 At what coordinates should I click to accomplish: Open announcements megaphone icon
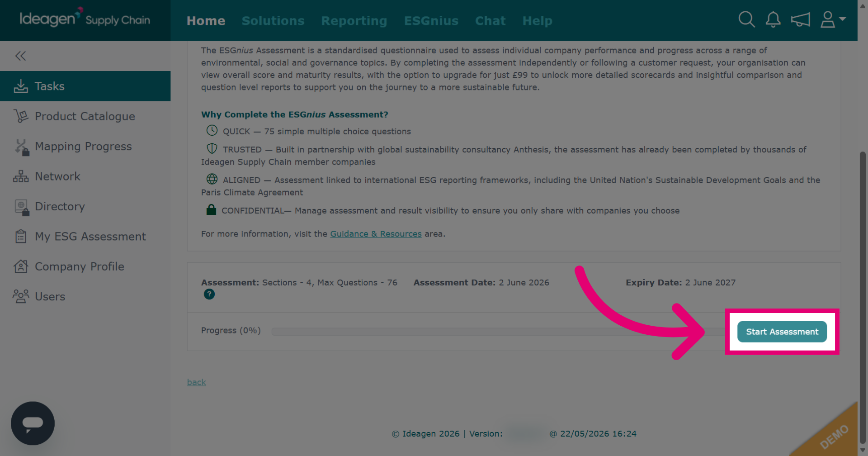click(800, 19)
